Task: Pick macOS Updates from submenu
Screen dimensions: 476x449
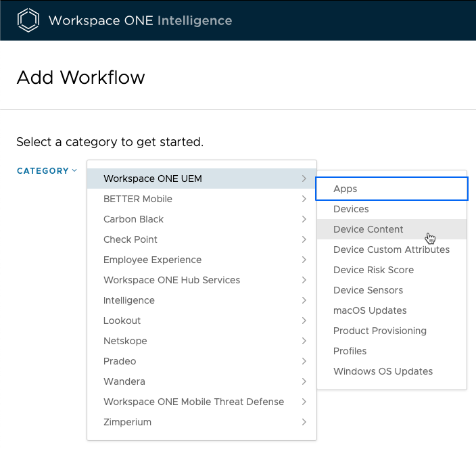Action: [x=370, y=310]
